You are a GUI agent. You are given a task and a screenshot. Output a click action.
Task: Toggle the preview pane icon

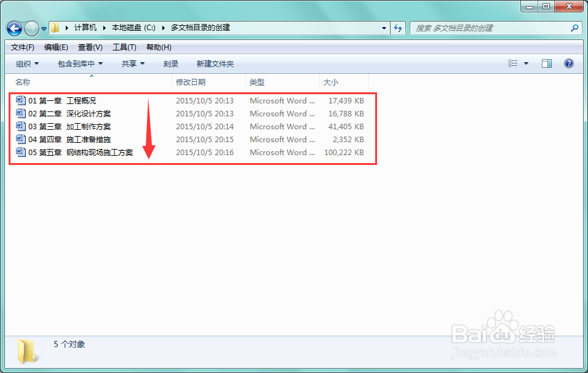click(x=546, y=63)
